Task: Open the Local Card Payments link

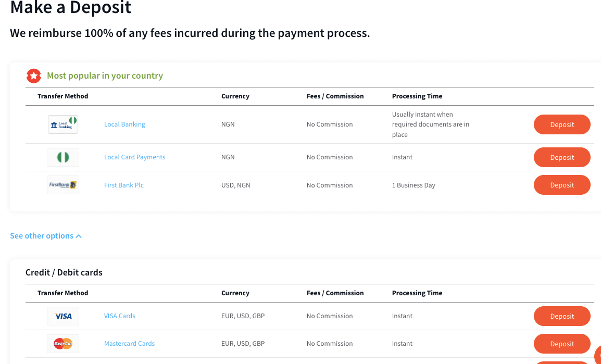Action: [134, 157]
